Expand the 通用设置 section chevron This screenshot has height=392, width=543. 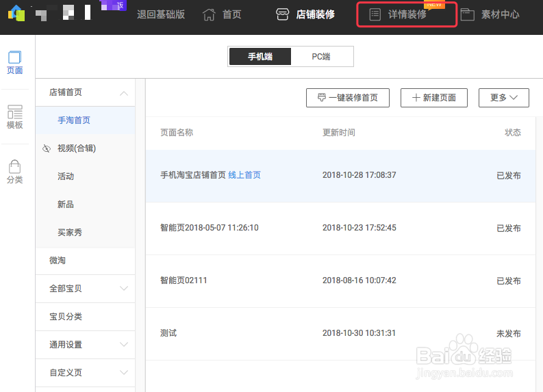pyautogui.click(x=124, y=344)
